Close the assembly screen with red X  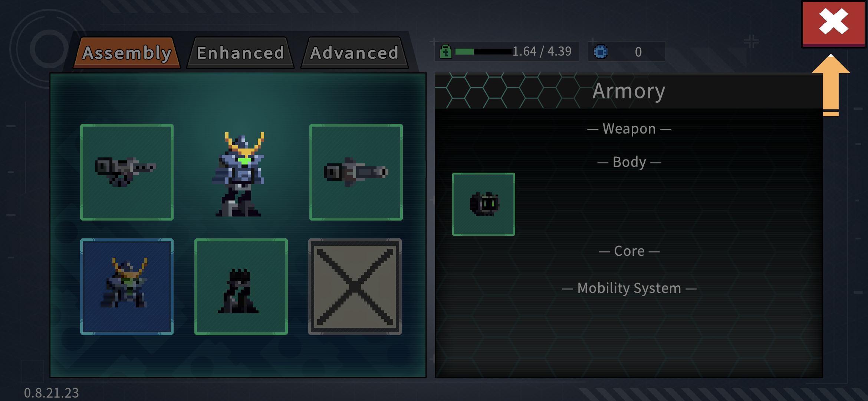pos(834,23)
